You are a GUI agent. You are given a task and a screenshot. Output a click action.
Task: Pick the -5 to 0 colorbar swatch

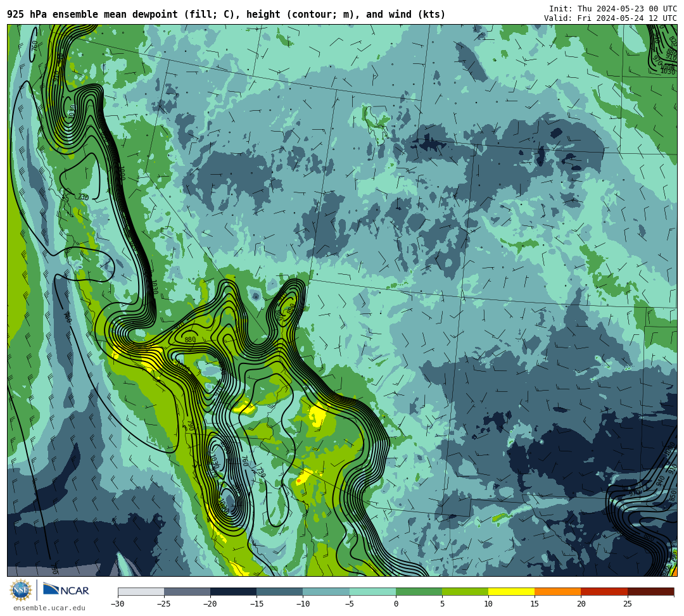[x=372, y=591]
